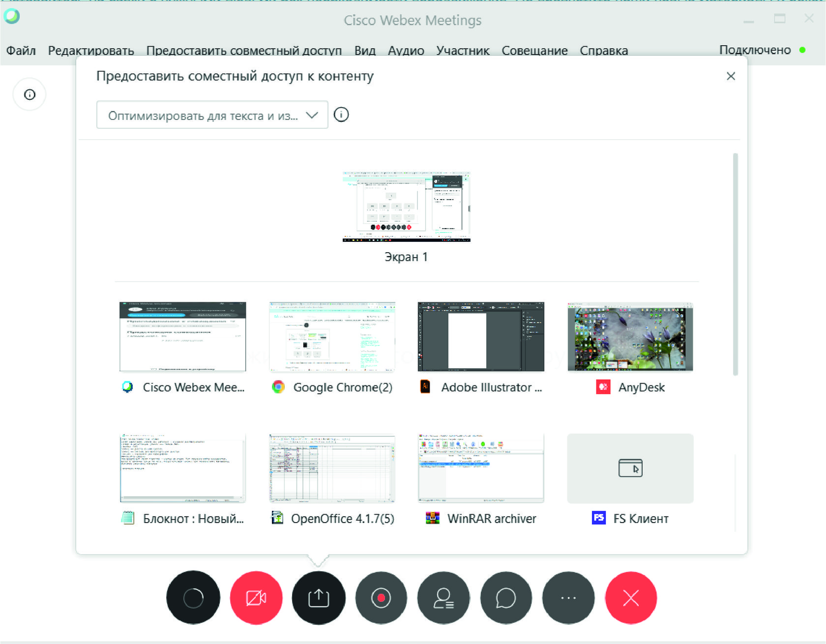Share the AnyDesk window thumbnail
The width and height of the screenshot is (826, 644).
(x=630, y=337)
